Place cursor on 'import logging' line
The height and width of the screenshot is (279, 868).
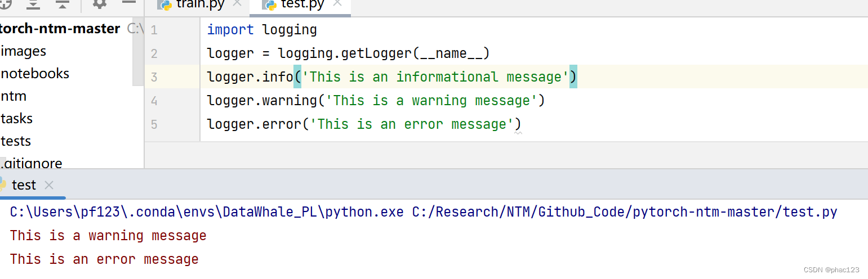pyautogui.click(x=262, y=30)
